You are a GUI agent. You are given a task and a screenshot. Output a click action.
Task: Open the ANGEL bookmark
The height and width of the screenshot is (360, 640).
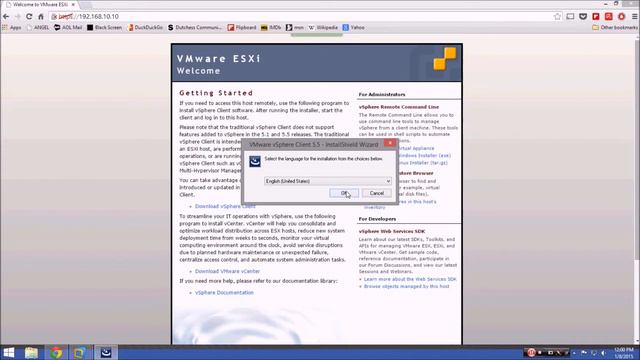click(x=38, y=28)
